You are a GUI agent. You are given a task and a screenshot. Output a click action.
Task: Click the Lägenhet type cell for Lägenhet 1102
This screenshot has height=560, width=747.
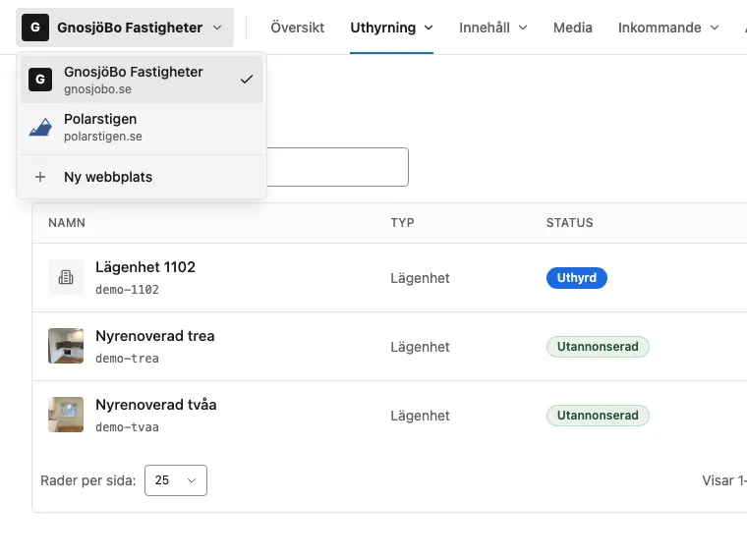point(420,278)
